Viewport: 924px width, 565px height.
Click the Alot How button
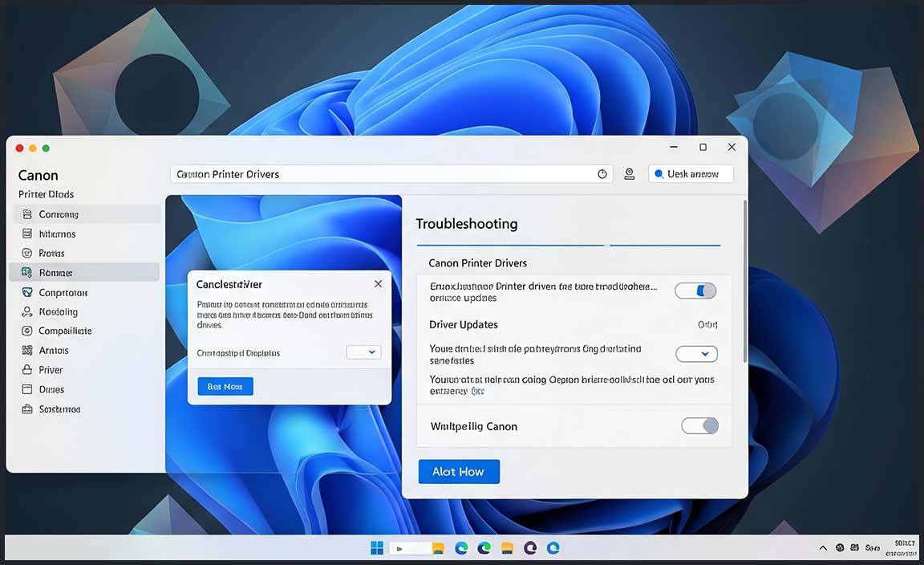[x=459, y=472]
